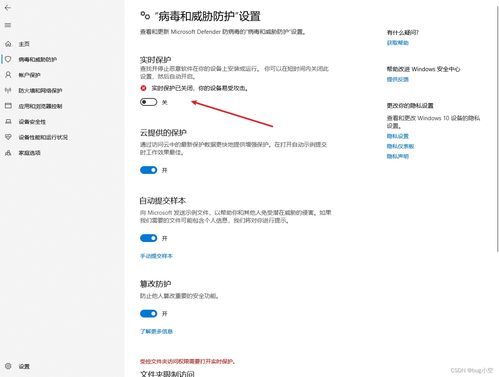Click the 获取帮助 link

point(397,42)
